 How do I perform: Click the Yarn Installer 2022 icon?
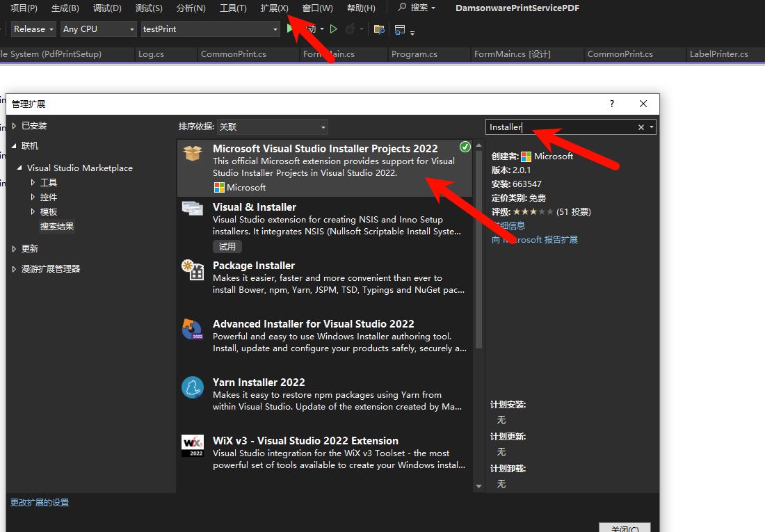pyautogui.click(x=193, y=387)
